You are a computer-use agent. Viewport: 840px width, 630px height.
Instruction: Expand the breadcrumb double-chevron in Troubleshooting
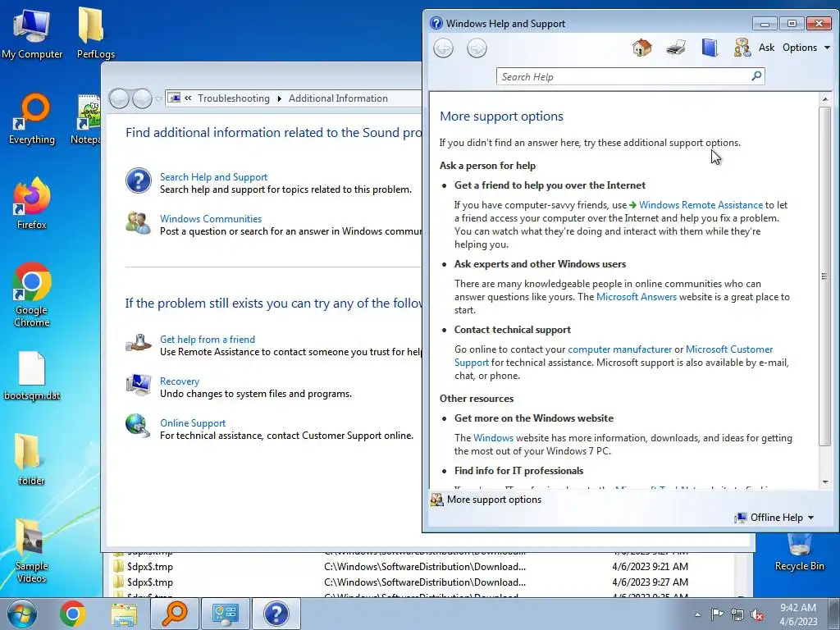pyautogui.click(x=188, y=98)
